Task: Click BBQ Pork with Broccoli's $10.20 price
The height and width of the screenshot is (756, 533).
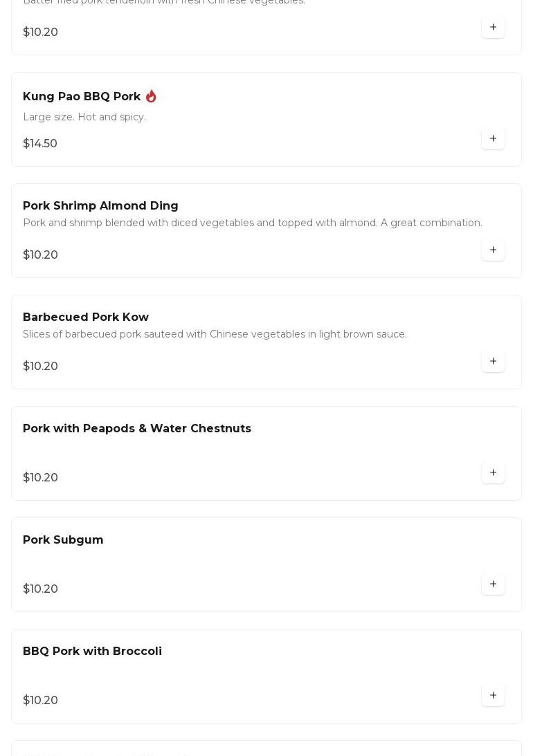Action: [40, 700]
